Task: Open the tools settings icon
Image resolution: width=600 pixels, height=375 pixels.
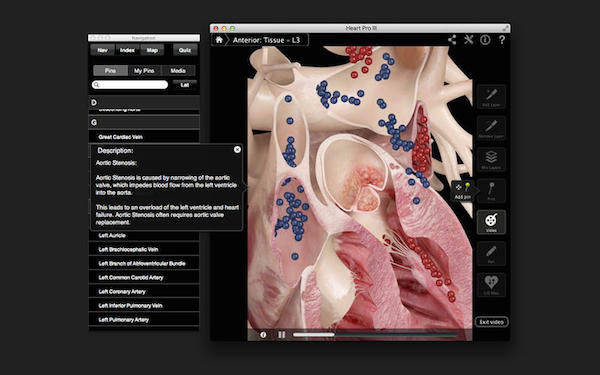Action: (469, 40)
